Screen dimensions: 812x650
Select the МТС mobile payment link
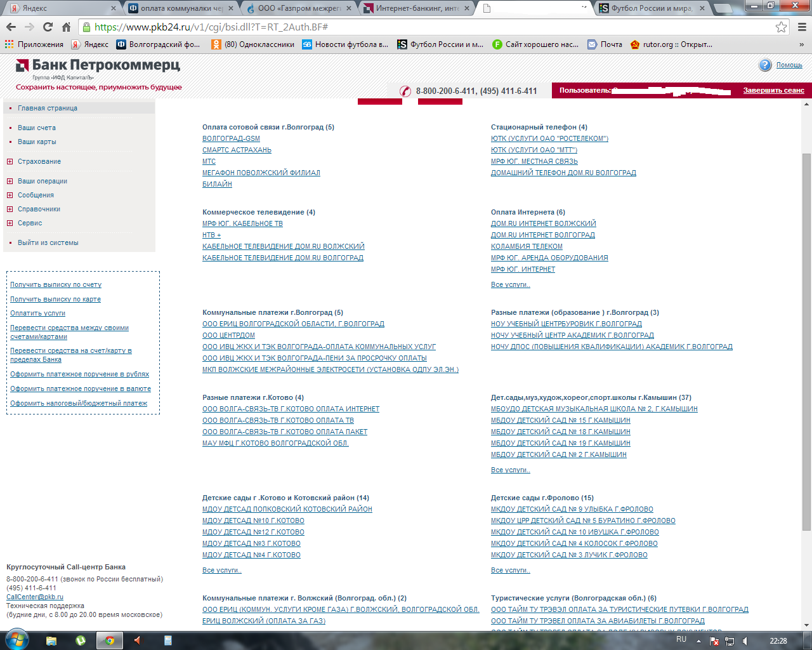[x=209, y=161]
